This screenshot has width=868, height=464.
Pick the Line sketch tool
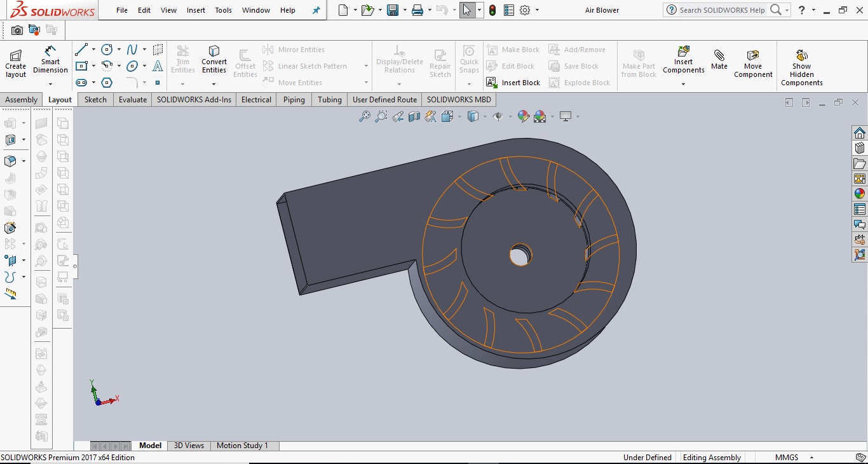point(81,50)
